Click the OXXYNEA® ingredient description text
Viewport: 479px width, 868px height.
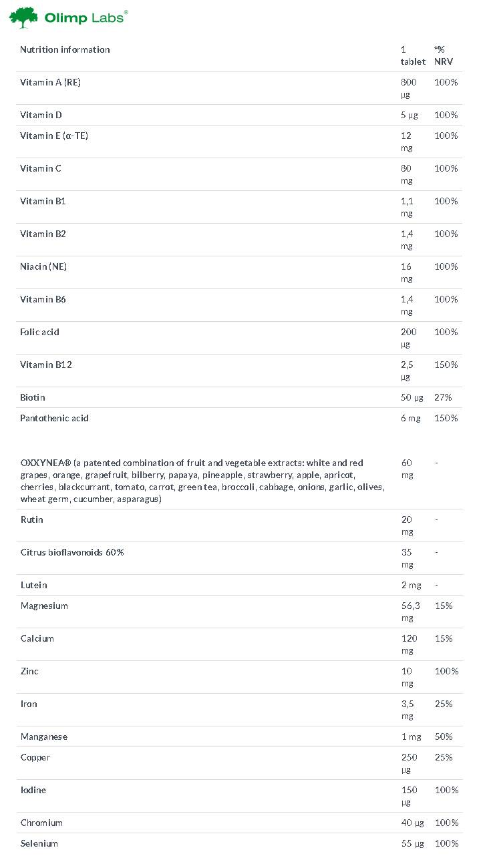(200, 481)
